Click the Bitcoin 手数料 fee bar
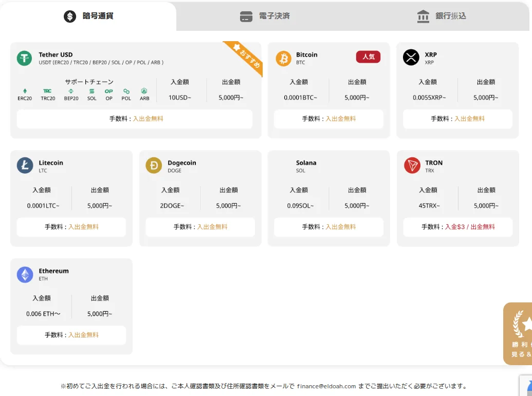 tap(329, 119)
